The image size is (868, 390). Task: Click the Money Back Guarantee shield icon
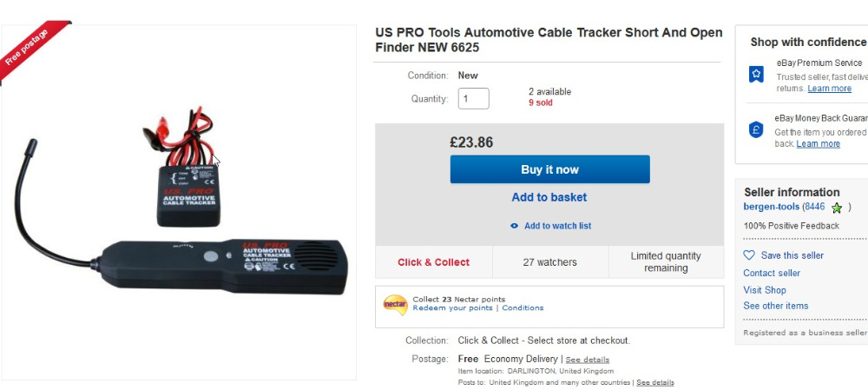756,129
